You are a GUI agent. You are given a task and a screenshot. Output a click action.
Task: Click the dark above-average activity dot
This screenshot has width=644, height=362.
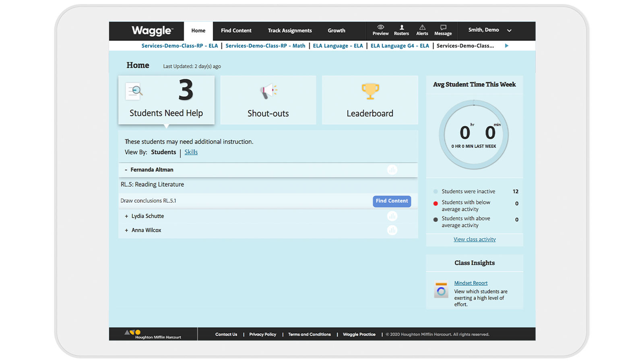pos(436,220)
